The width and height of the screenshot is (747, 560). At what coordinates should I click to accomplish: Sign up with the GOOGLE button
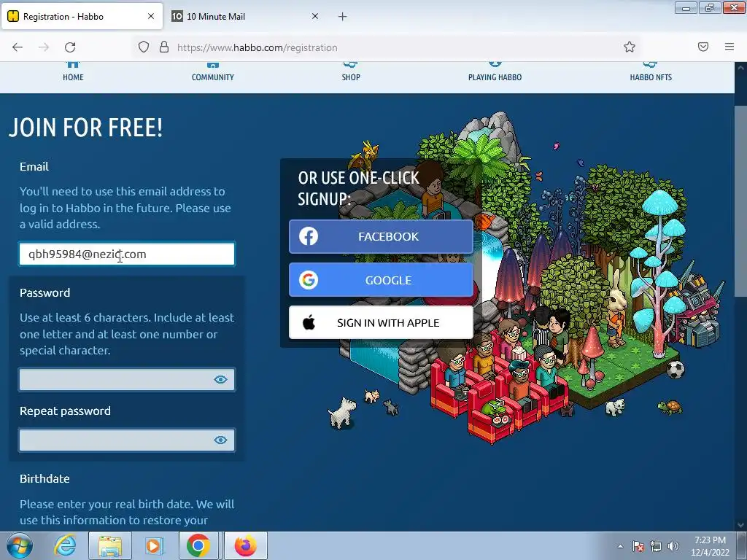point(381,280)
